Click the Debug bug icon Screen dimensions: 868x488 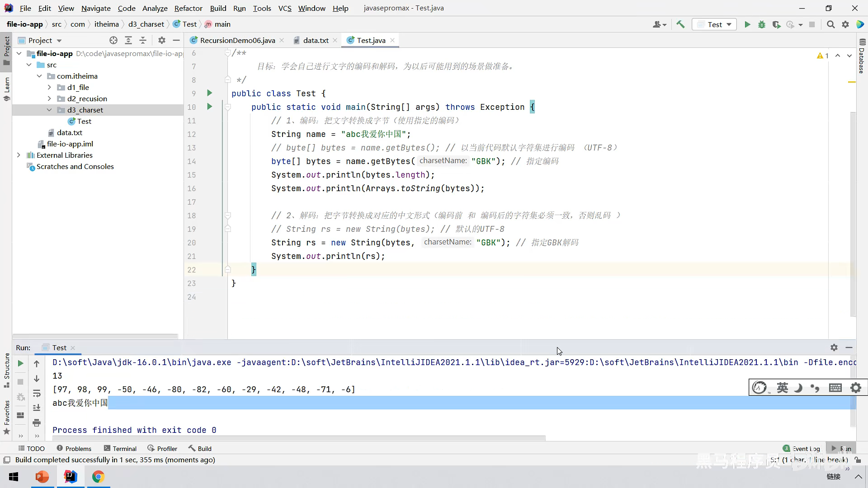coord(762,24)
